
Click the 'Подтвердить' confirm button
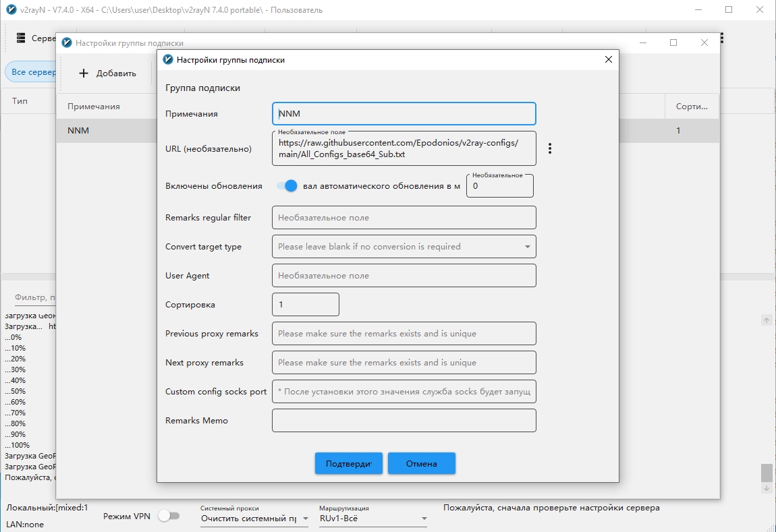(x=348, y=463)
